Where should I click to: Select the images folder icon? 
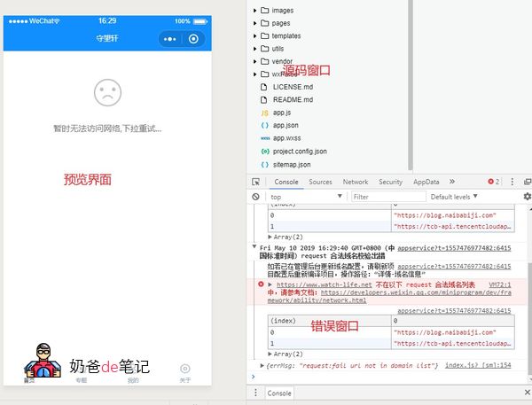click(264, 10)
